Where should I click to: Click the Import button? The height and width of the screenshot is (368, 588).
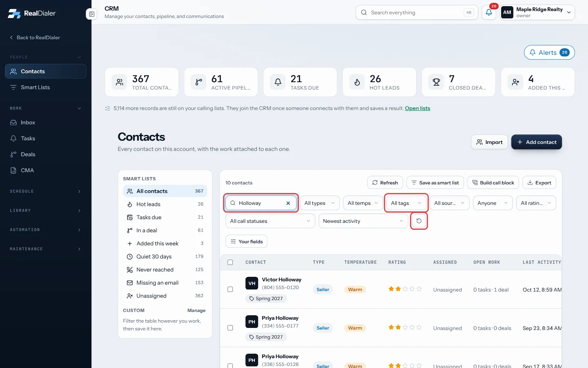(x=489, y=142)
